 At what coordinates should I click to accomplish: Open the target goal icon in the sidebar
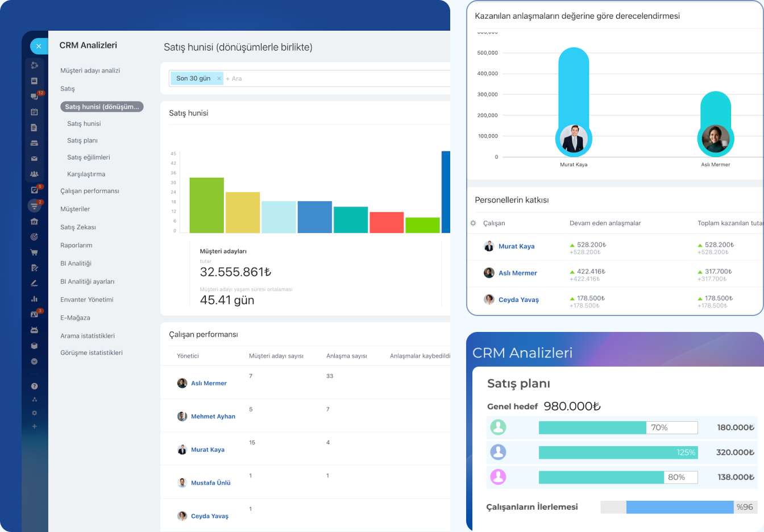(x=34, y=236)
